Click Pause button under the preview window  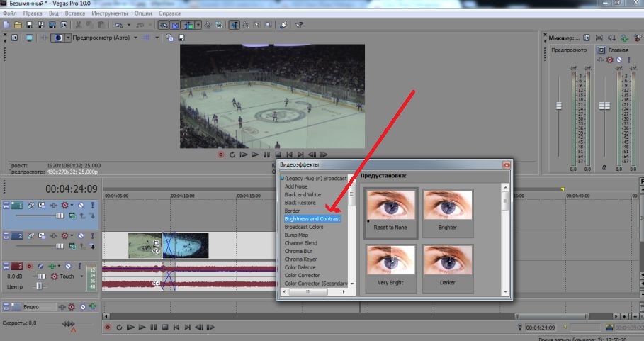tap(266, 155)
